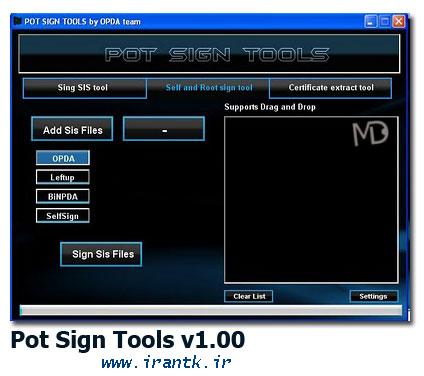Click the bottom progress bar
Image resolution: width=424 pixels, height=376 pixels.
(x=211, y=310)
